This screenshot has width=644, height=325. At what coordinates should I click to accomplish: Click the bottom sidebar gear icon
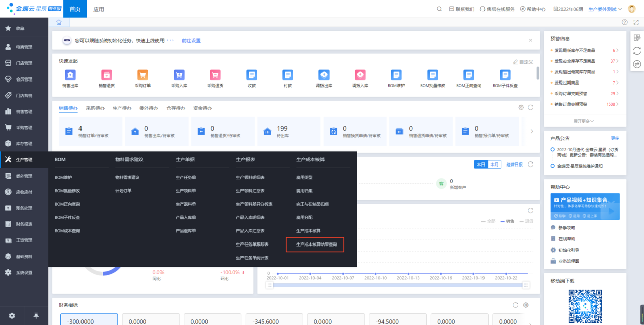click(x=12, y=315)
